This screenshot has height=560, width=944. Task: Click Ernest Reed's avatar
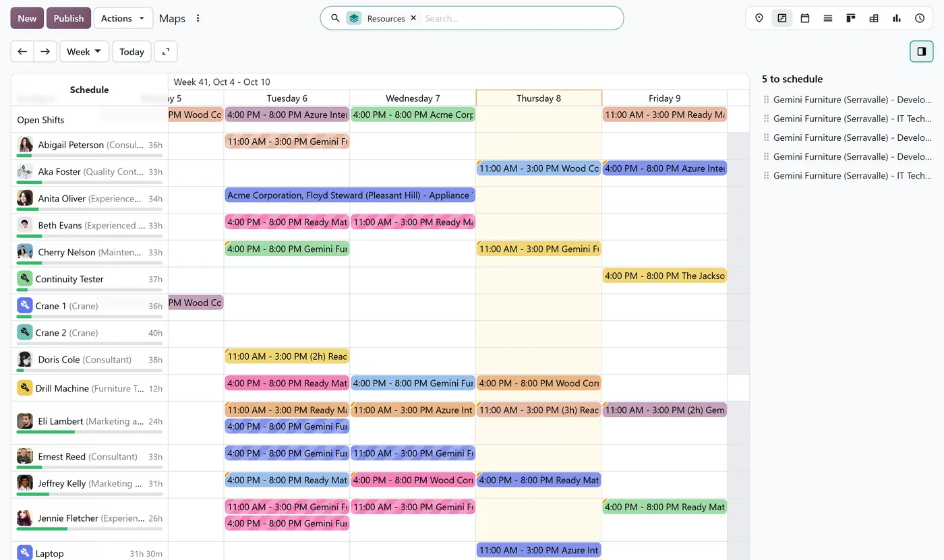coord(25,456)
